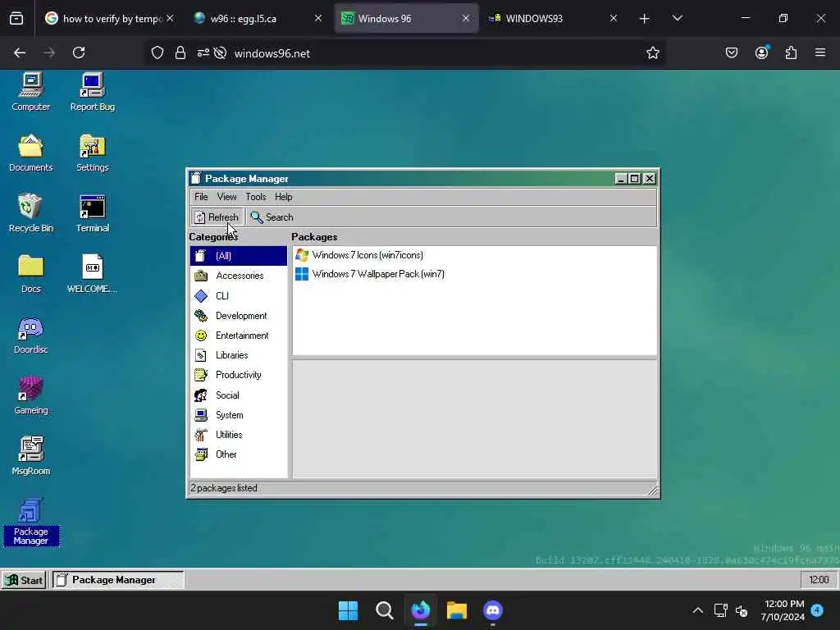Reload the current browser page
This screenshot has width=840, height=630.
(x=79, y=52)
